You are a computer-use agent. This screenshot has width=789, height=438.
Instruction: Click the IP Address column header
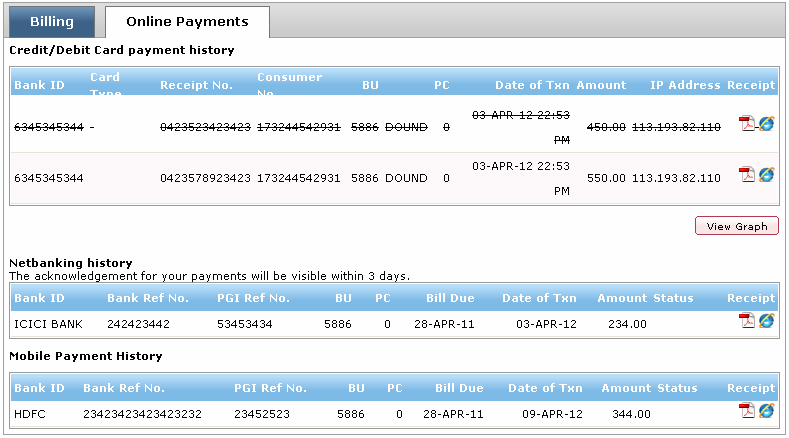tap(685, 85)
